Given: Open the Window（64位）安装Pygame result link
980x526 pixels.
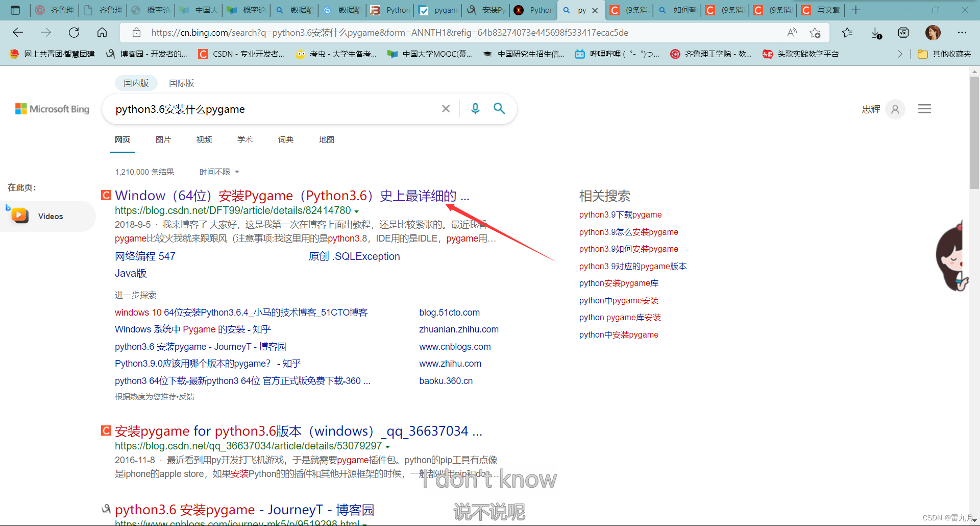Looking at the screenshot, I should (292, 196).
